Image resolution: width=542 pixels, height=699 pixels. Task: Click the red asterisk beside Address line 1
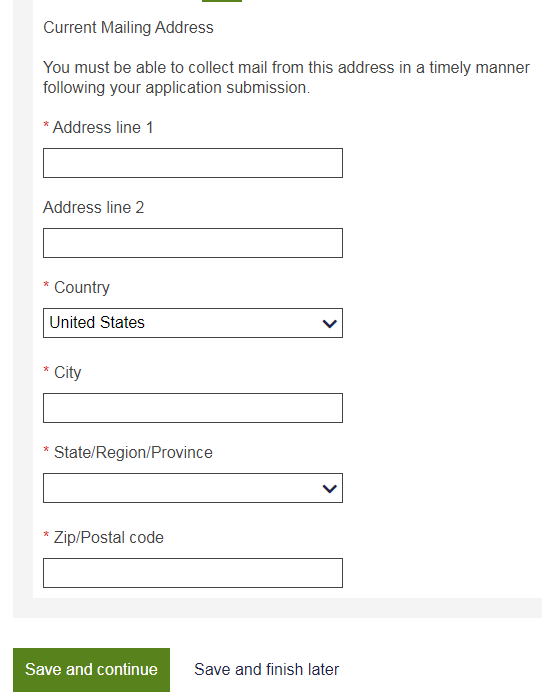point(46,125)
